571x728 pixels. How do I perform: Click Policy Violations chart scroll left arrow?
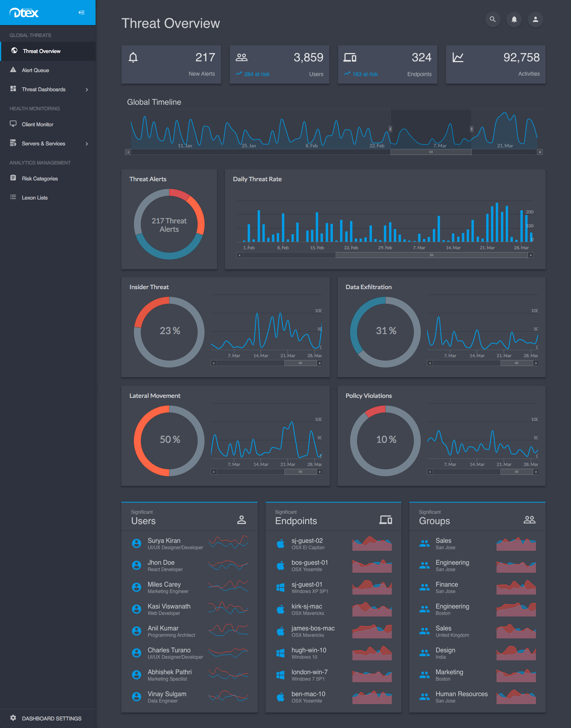click(430, 472)
